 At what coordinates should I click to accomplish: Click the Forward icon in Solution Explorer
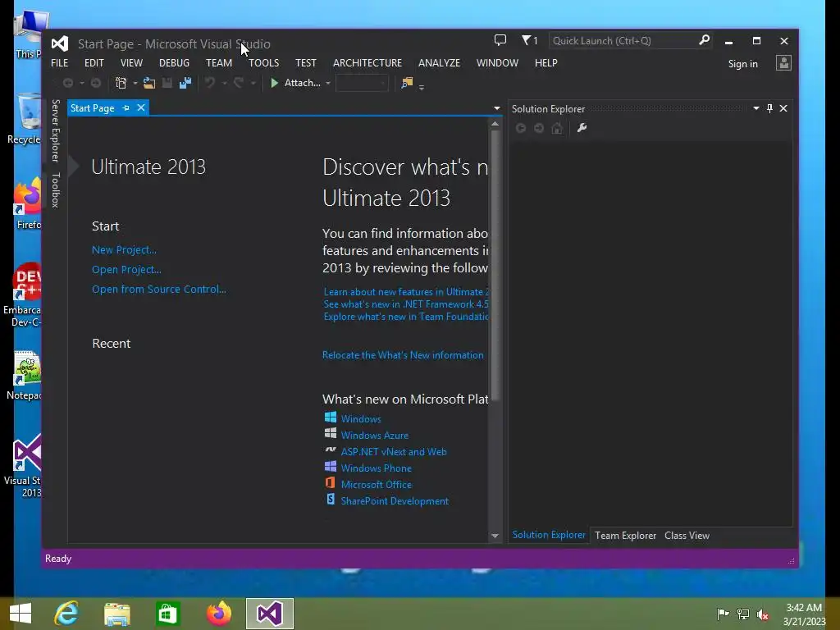(539, 128)
